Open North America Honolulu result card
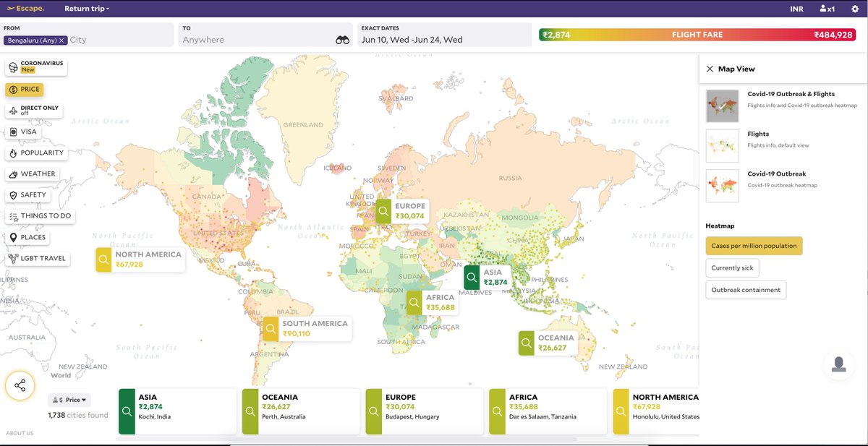The image size is (868, 446). pos(656,411)
